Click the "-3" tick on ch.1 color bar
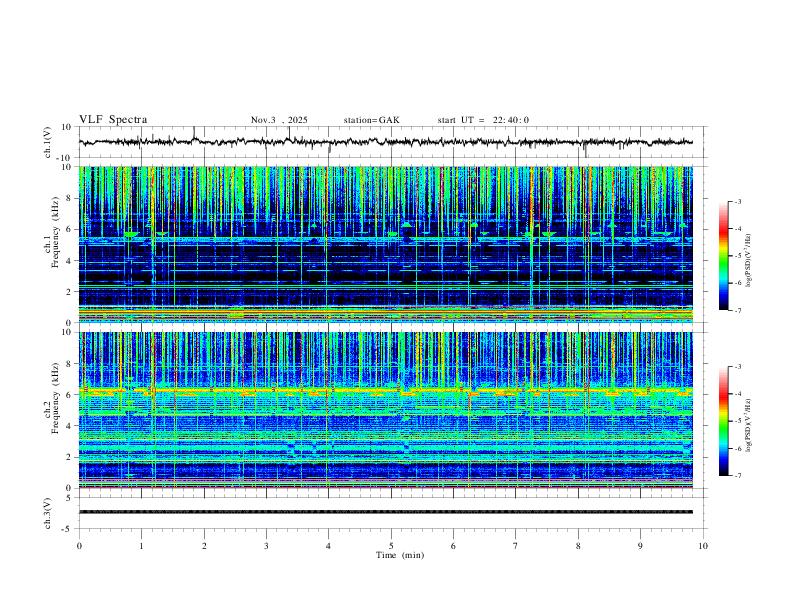Image resolution: width=792 pixels, height=612 pixels. tap(737, 202)
